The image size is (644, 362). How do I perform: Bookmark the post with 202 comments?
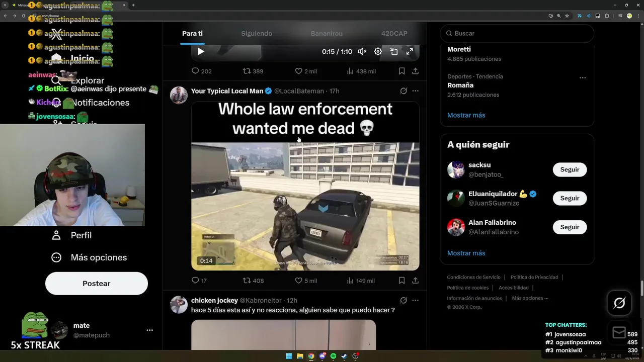pyautogui.click(x=401, y=71)
